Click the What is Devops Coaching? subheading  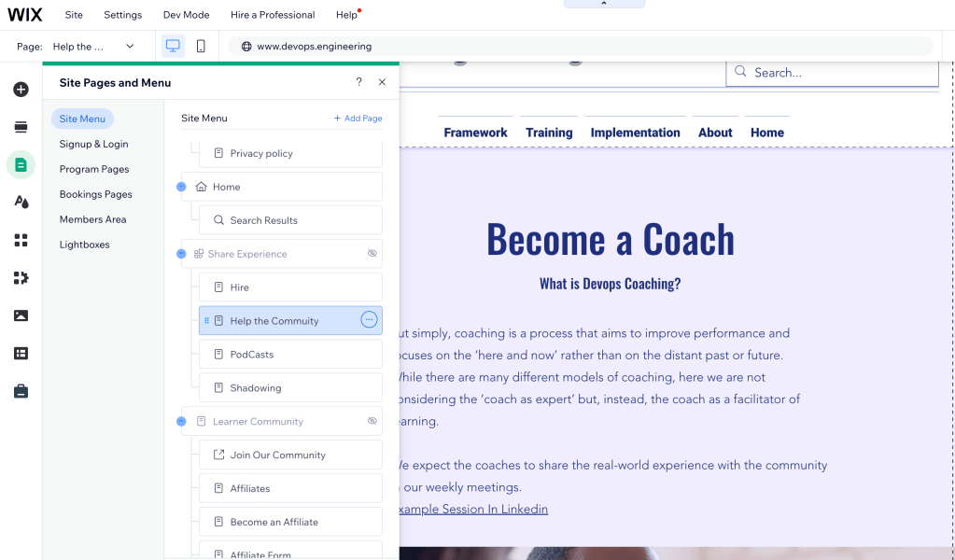[611, 284]
